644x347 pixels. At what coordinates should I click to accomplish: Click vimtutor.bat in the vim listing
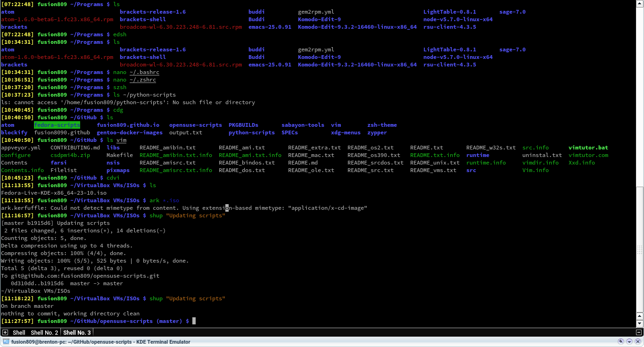(x=588, y=148)
